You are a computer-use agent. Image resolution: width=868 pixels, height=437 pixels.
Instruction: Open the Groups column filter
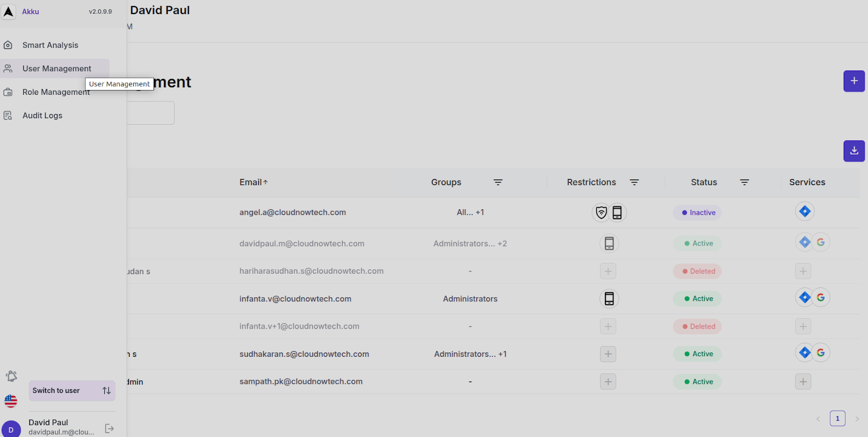[498, 182]
